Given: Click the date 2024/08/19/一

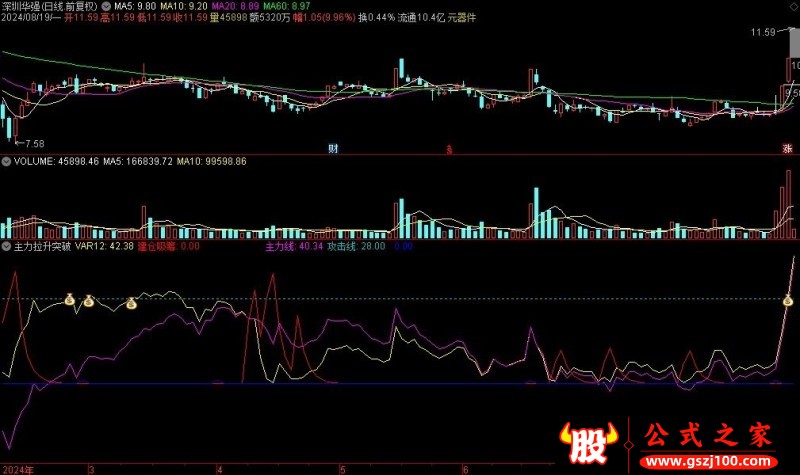Looking at the screenshot, I should click(31, 18).
